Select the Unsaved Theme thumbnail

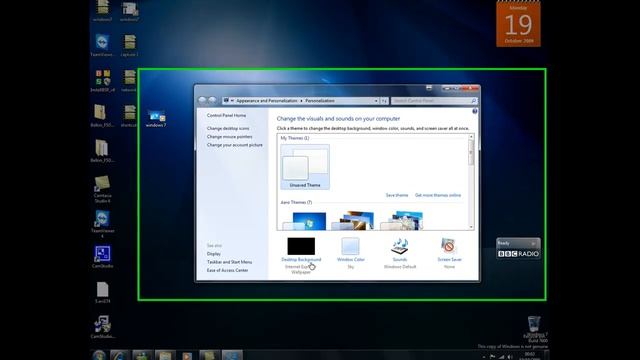click(305, 167)
